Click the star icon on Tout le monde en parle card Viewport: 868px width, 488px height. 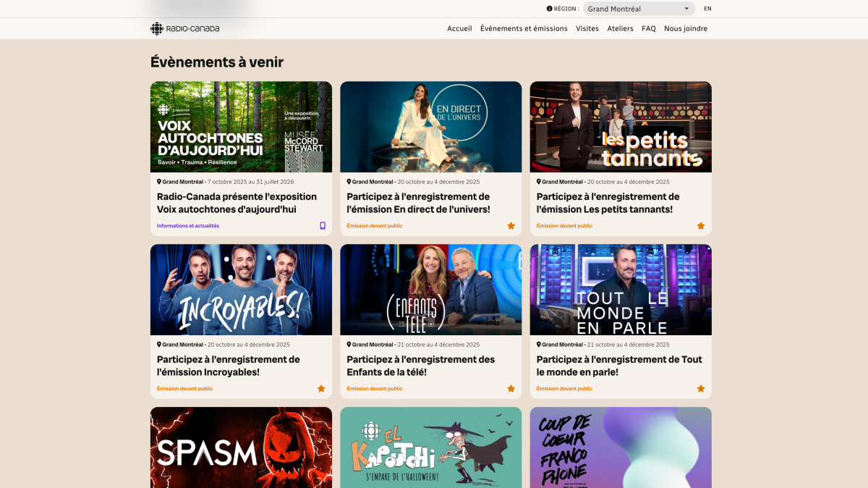[x=701, y=389]
